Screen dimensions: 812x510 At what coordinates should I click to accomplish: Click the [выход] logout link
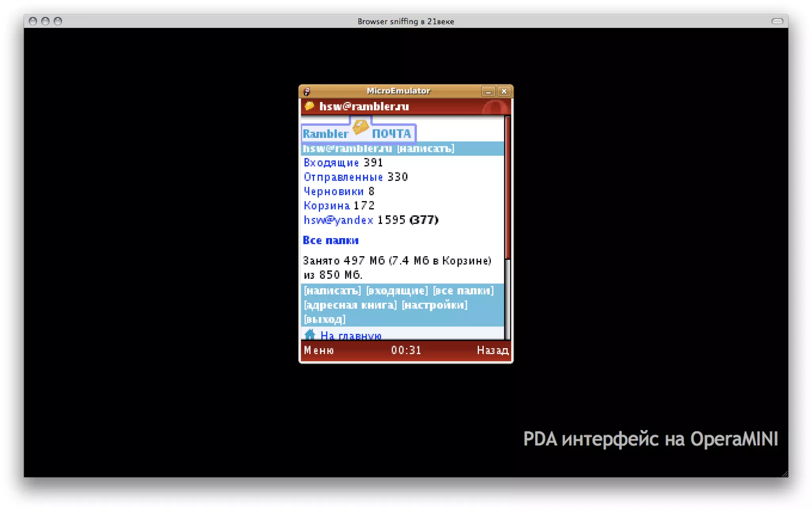pyautogui.click(x=324, y=319)
